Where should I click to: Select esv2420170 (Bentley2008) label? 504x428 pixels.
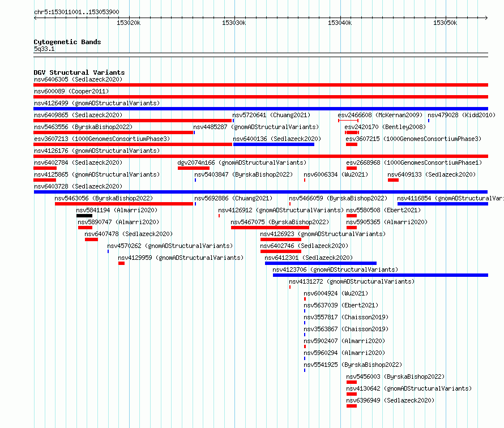[x=385, y=127]
